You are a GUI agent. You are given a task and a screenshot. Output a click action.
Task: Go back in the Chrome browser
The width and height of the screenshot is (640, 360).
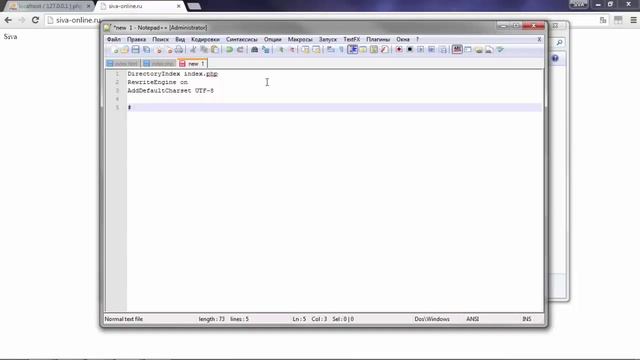point(8,20)
